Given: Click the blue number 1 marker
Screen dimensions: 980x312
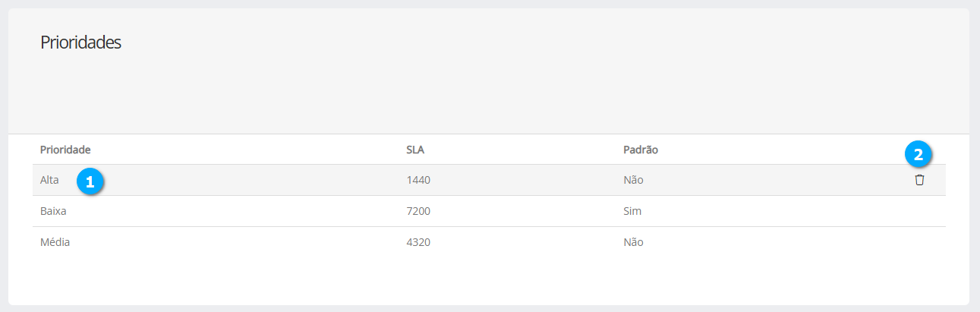Looking at the screenshot, I should tap(90, 181).
